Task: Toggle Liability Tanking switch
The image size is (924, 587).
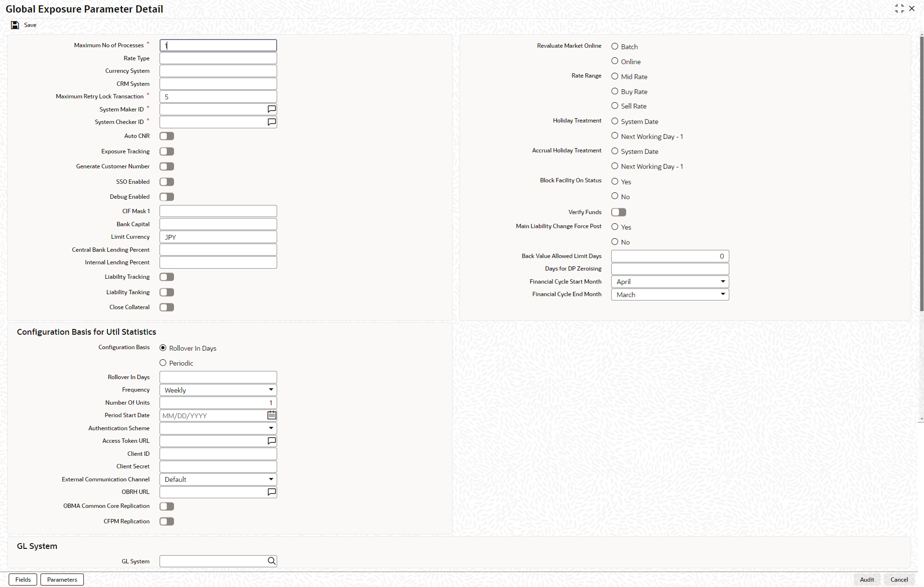Action: pos(167,292)
